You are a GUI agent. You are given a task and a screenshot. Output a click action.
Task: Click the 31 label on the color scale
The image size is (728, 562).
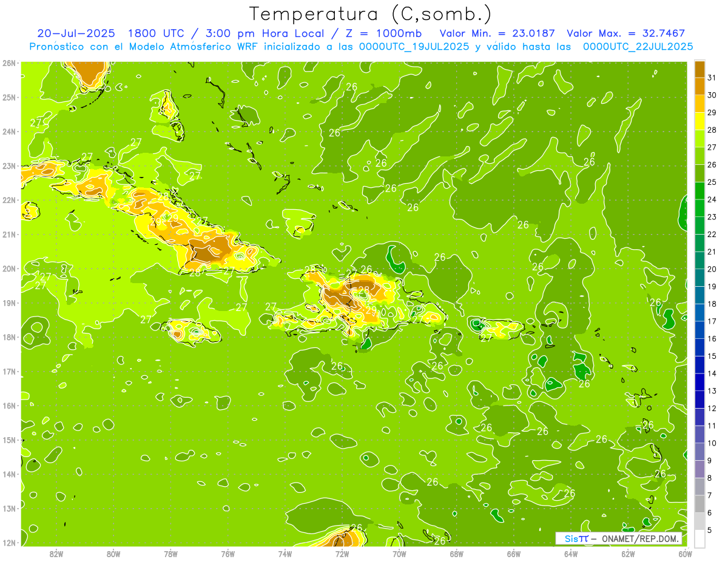[712, 78]
